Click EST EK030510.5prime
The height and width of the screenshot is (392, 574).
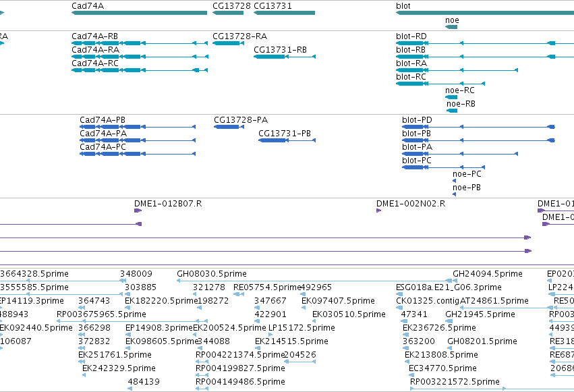point(349,314)
